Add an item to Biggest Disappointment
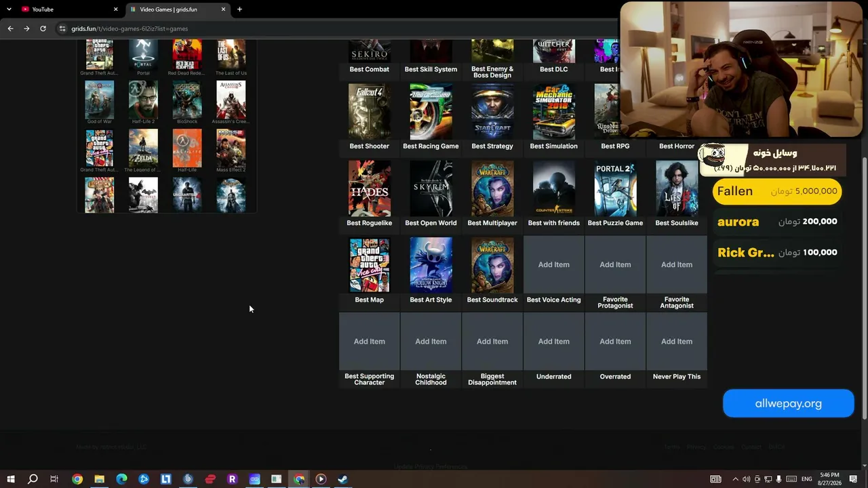Screen dimensions: 868x488 click(492, 342)
